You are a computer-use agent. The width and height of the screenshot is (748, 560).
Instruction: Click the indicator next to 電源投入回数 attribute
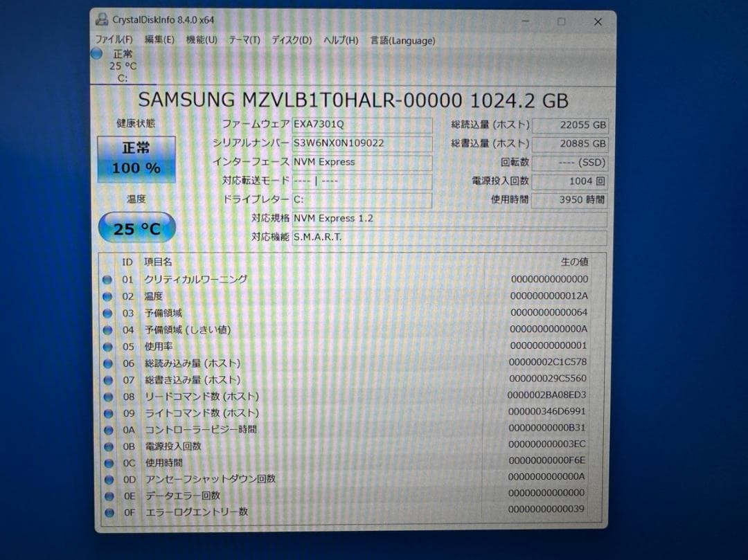tap(109, 446)
